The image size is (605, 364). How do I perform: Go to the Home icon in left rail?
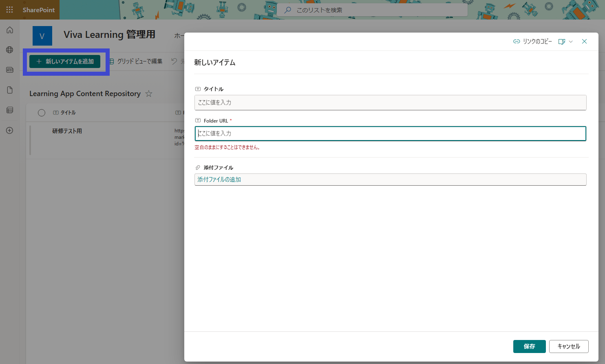[x=10, y=30]
